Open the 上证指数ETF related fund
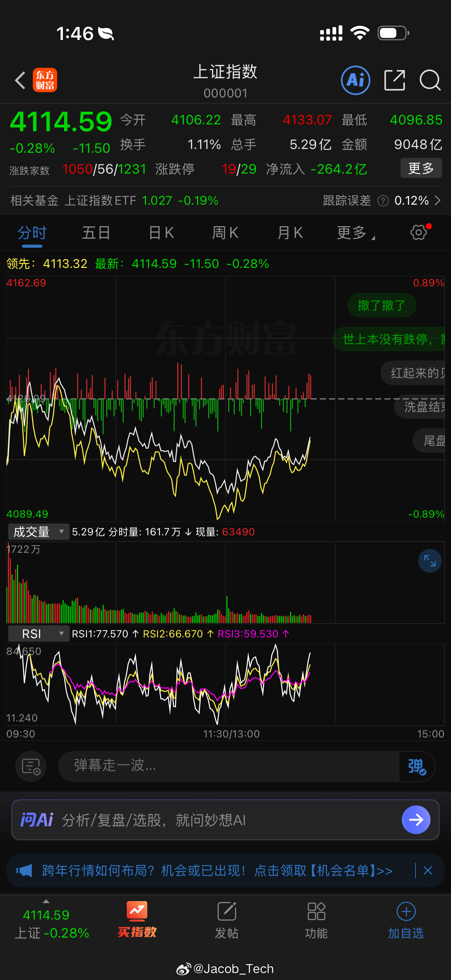The width and height of the screenshot is (451, 980). click(x=114, y=201)
